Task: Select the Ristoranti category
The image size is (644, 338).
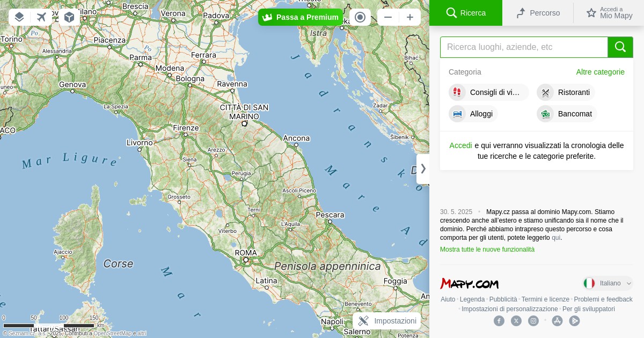Action: [566, 92]
